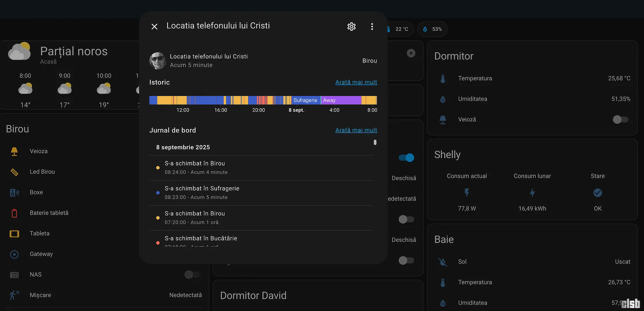Click Arată mai mult link next to Istoric

point(356,82)
